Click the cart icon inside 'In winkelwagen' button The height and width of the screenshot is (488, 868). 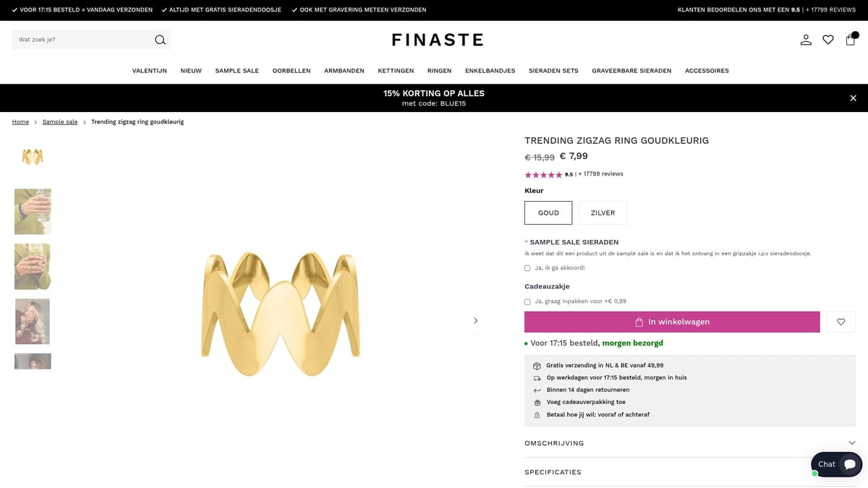pyautogui.click(x=639, y=322)
